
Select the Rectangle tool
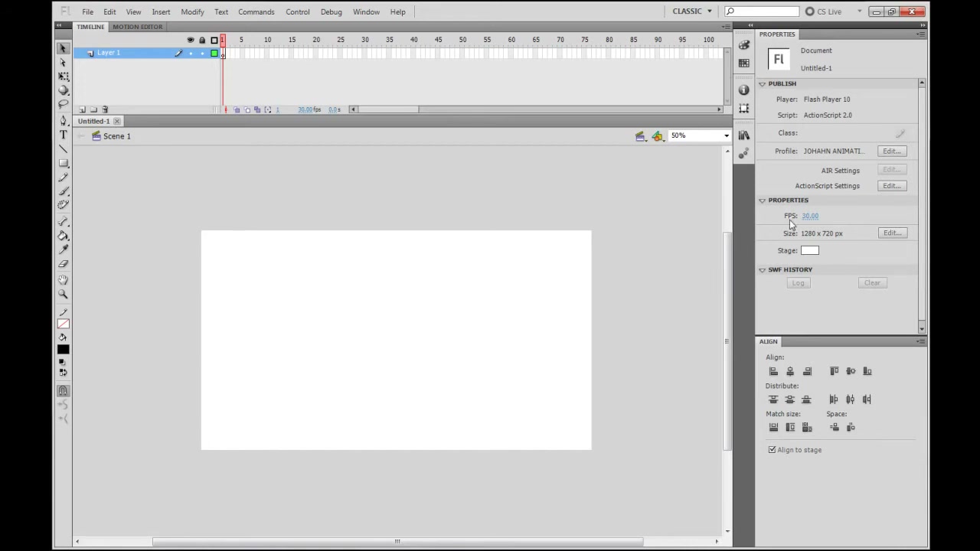tap(64, 163)
